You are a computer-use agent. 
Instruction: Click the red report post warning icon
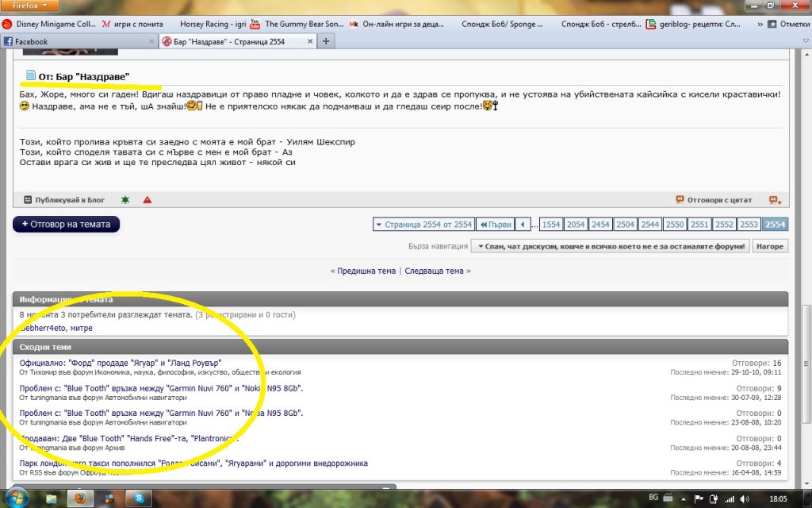click(x=147, y=200)
